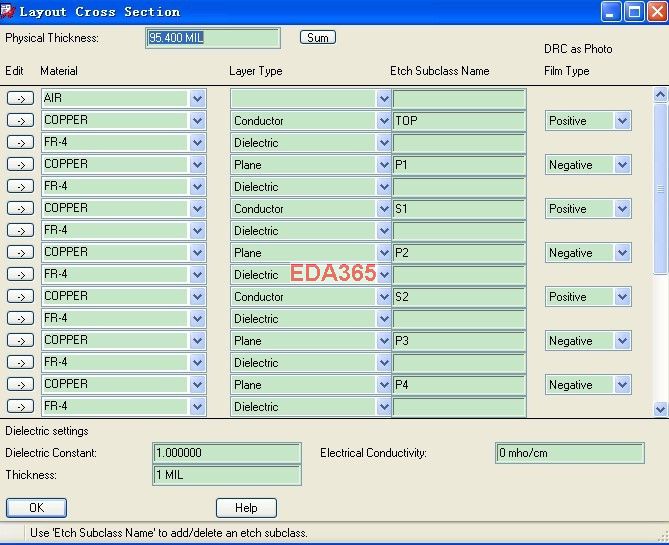Image resolution: width=669 pixels, height=545 pixels.
Task: Click the P2 etch subclass name field
Action: click(459, 253)
